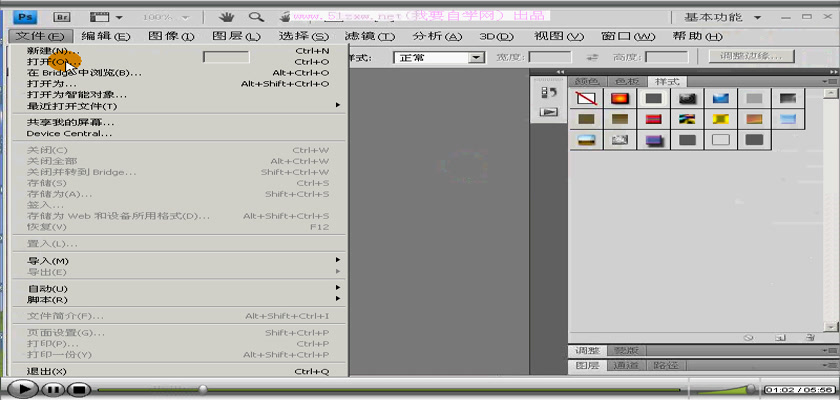Switch to the 通道 tab
Image resolution: width=840 pixels, height=400 pixels.
click(x=627, y=365)
